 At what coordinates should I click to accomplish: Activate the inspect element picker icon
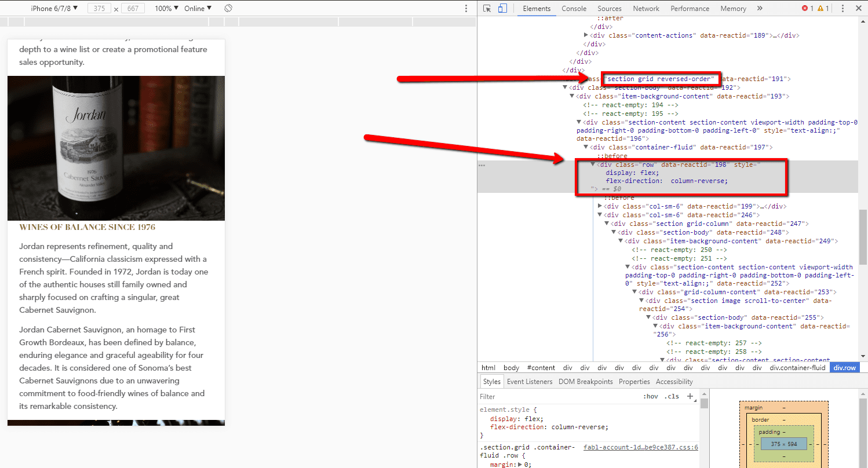tap(487, 8)
